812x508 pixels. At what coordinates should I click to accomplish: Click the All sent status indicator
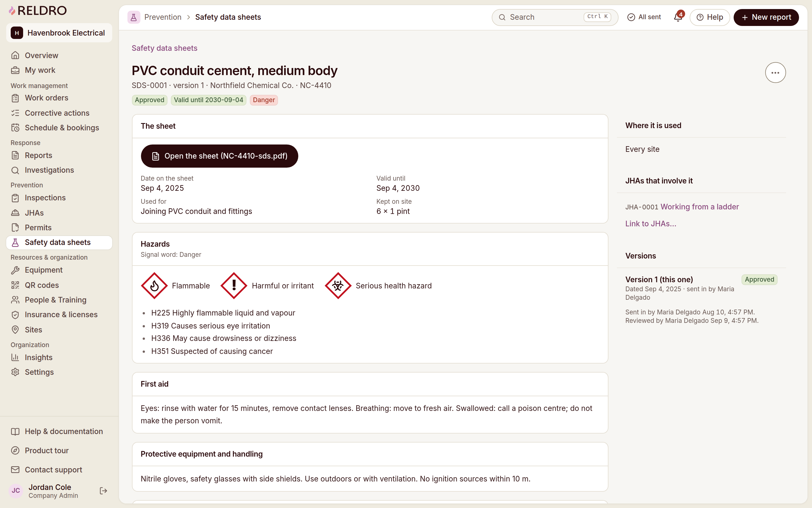[x=644, y=17]
